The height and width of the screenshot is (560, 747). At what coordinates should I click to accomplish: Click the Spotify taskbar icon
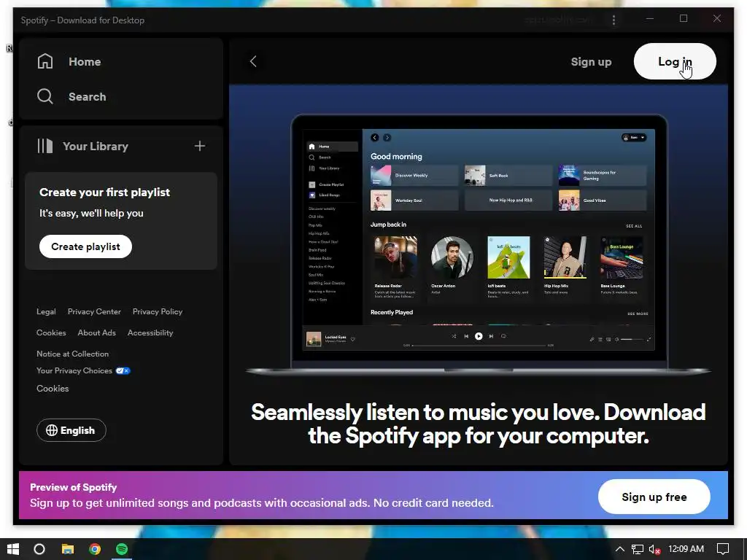[122, 549]
